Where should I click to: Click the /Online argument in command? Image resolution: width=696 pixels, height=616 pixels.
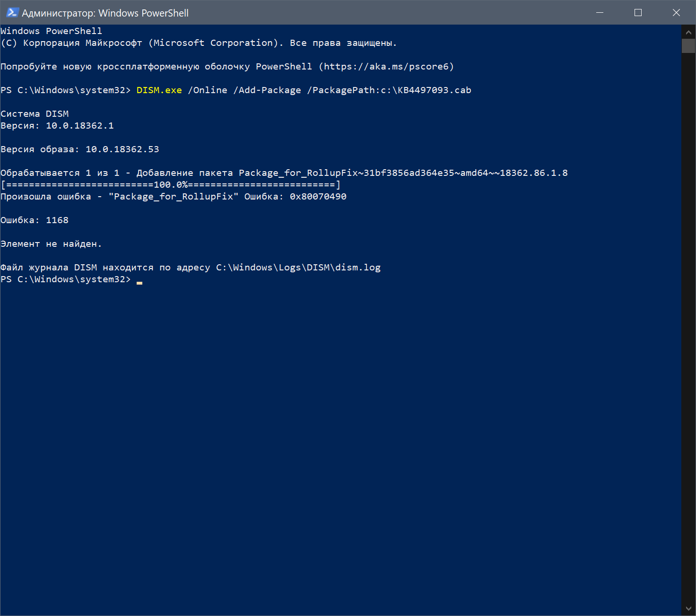[x=208, y=90]
